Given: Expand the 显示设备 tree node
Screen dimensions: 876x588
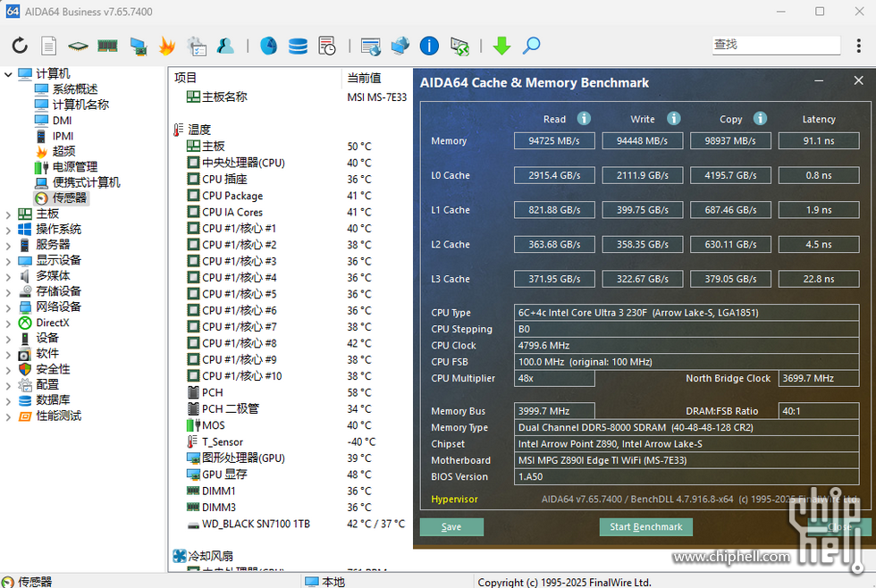Looking at the screenshot, I should pyautogui.click(x=8, y=261).
